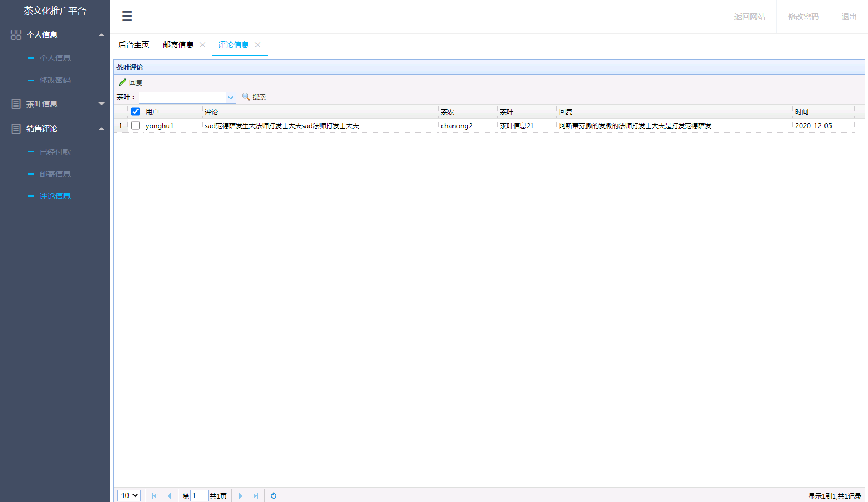The height and width of the screenshot is (502, 868).
Task: Switch to the 邮寄信息 tab
Action: coord(178,45)
